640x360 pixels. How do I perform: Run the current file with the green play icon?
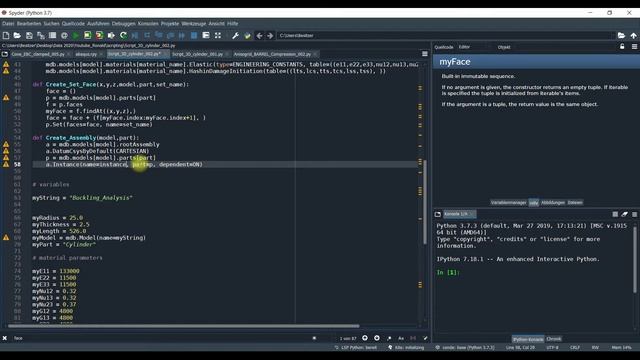click(76, 36)
